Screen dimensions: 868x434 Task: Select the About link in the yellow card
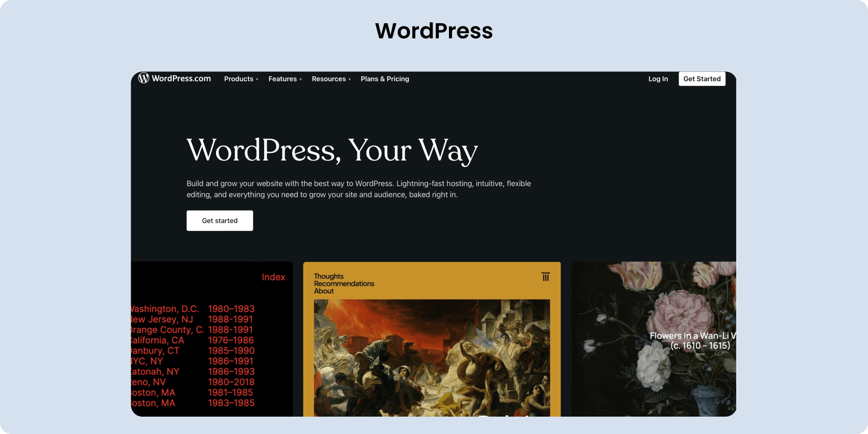pyautogui.click(x=324, y=291)
